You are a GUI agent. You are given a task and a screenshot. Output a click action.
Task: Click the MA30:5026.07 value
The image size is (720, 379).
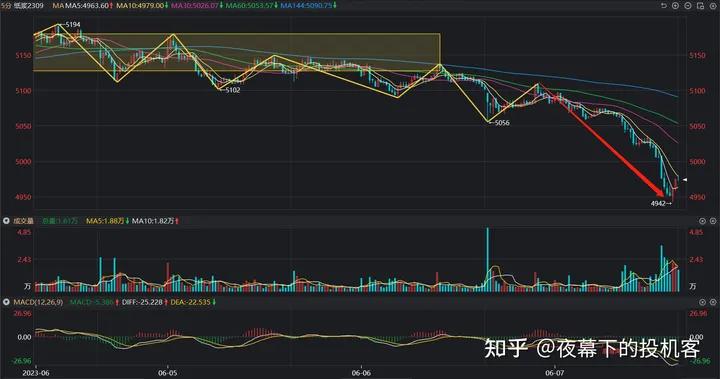(x=195, y=6)
